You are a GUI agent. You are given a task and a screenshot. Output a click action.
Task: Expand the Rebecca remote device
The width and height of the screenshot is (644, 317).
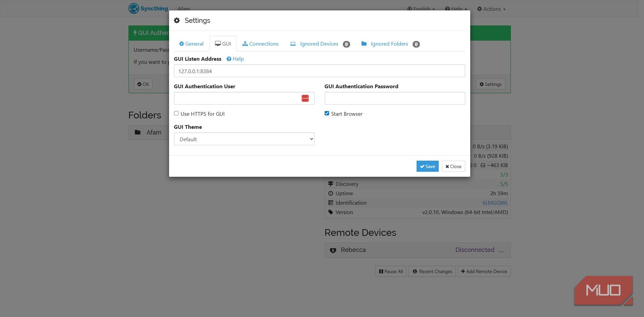tap(417, 250)
